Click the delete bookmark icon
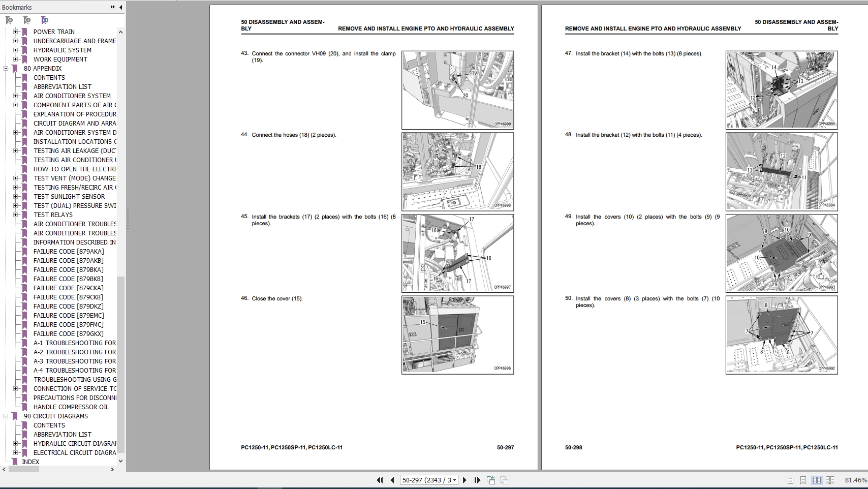Screen dimensions: 868x489 click(x=9, y=20)
